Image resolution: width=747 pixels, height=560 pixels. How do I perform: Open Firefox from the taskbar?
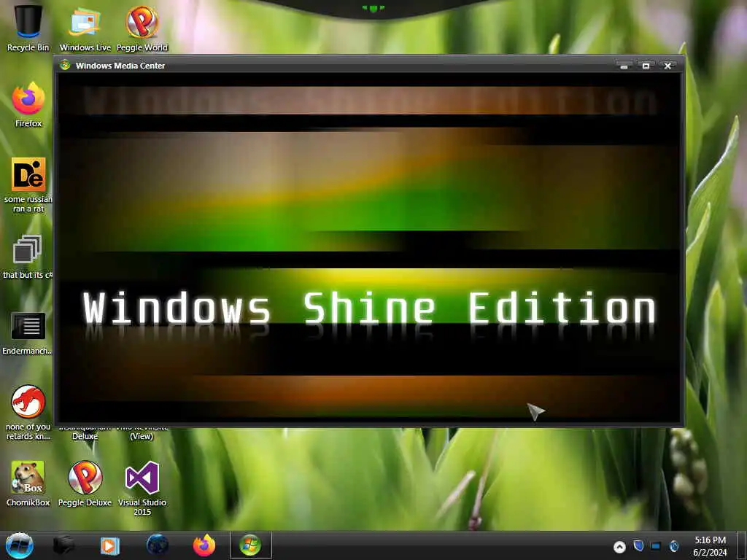coord(204,545)
